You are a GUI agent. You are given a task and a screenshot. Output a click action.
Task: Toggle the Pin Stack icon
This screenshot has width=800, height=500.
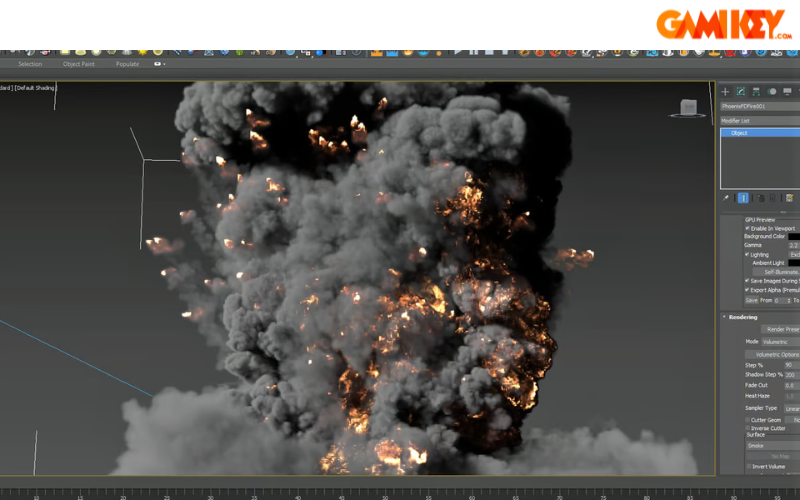(726, 198)
